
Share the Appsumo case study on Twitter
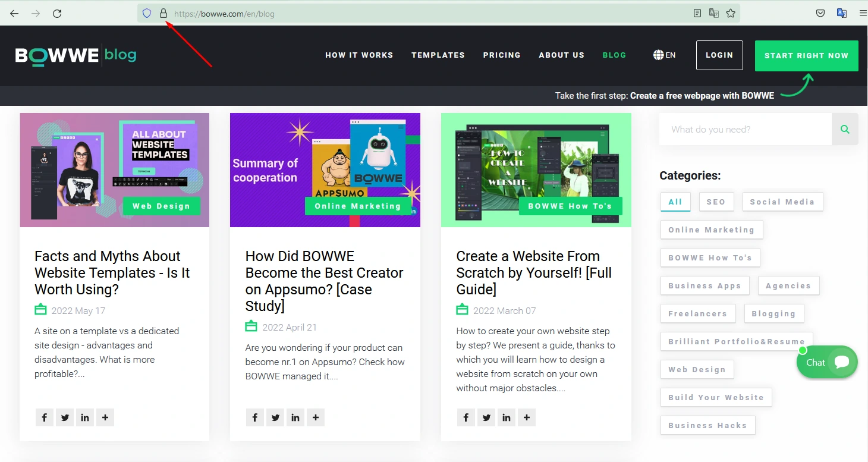click(x=275, y=417)
